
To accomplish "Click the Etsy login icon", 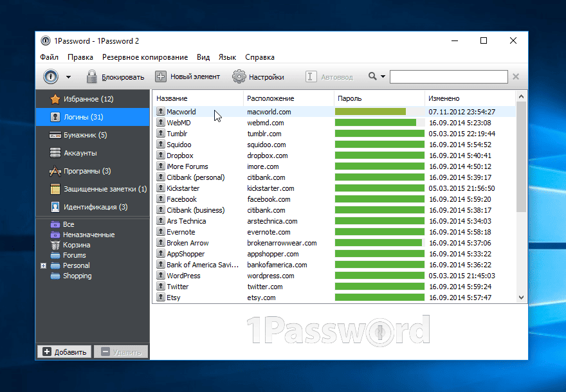I will 161,297.
